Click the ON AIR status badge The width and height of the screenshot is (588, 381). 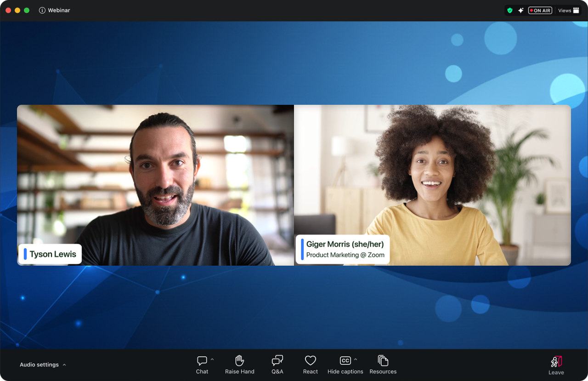pyautogui.click(x=540, y=11)
